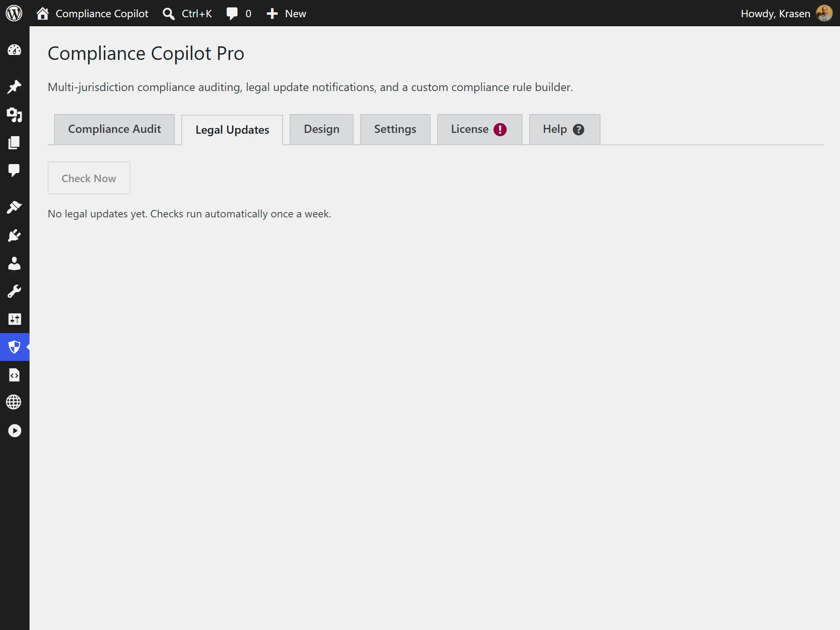The image size is (840, 630).
Task: Click the user avatar picture
Action: 824,13
